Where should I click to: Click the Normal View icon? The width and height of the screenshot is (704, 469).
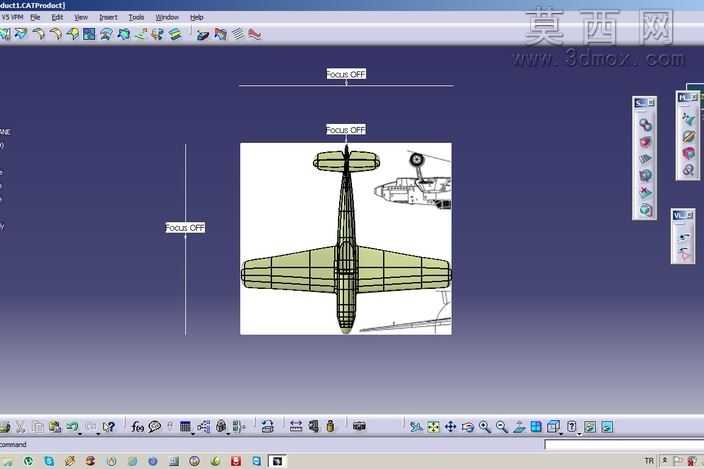pos(519,426)
